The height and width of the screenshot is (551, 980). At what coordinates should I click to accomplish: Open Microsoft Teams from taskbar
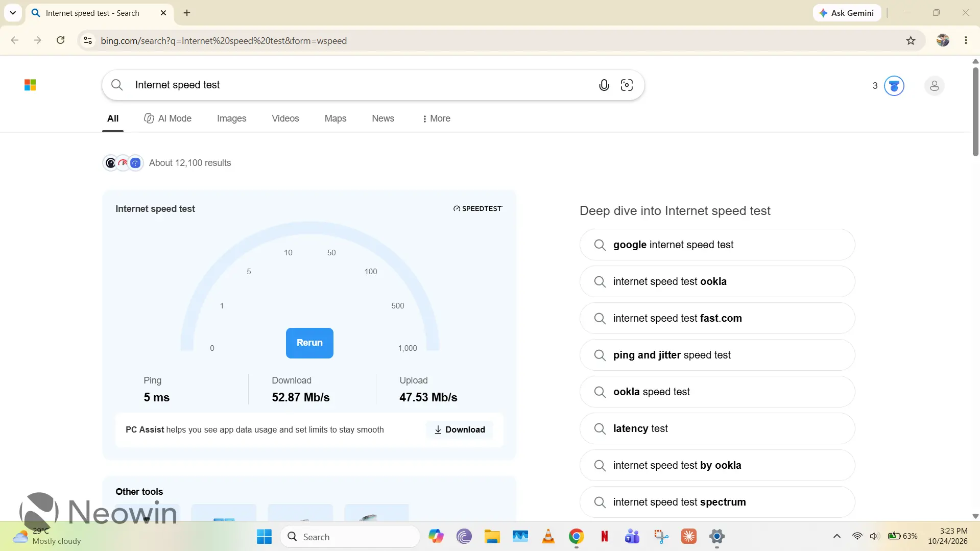632,537
